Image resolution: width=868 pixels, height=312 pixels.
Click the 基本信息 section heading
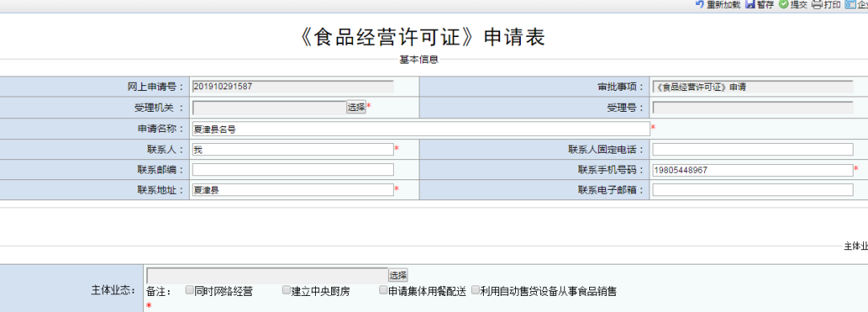tap(419, 60)
